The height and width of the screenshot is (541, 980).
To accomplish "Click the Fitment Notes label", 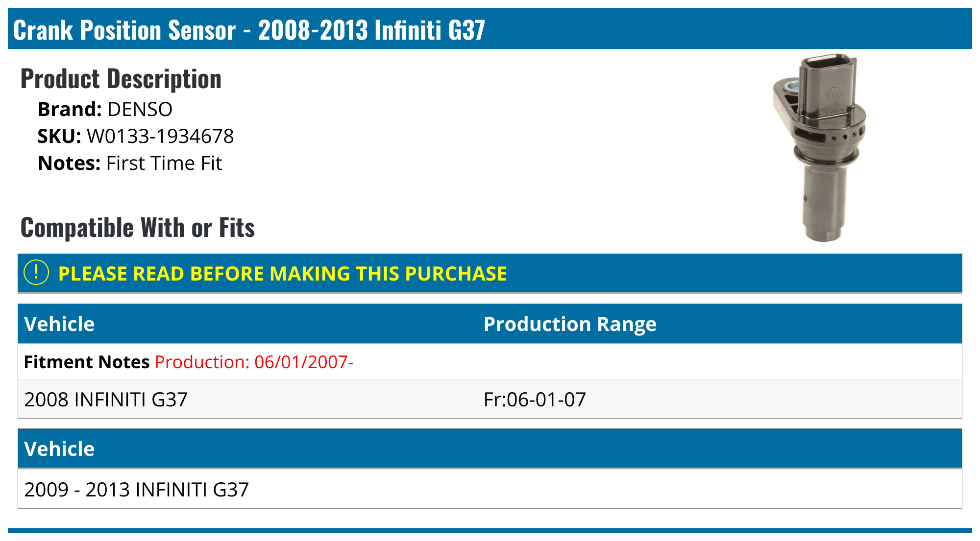I will (x=86, y=362).
